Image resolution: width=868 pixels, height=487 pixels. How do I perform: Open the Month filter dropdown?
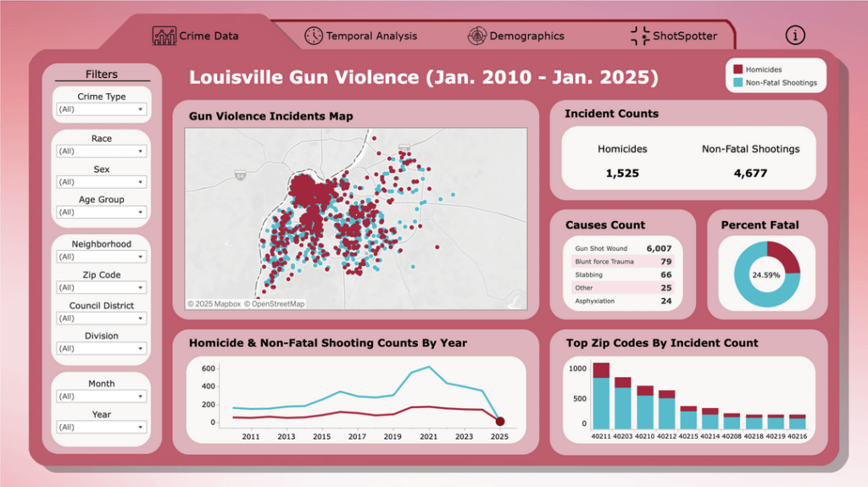point(102,396)
